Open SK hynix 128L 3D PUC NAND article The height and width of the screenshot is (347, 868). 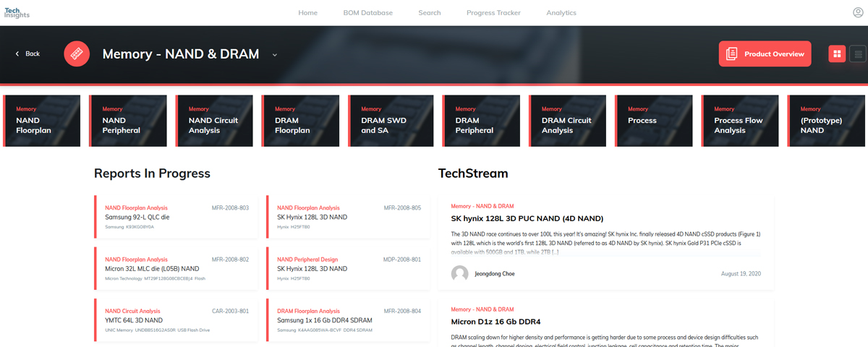click(x=527, y=218)
